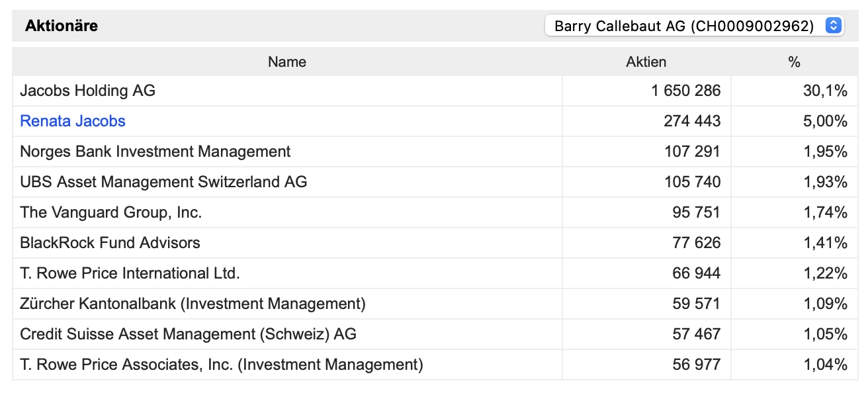The height and width of the screenshot is (393, 868).
Task: Click BlackRock Fund Advisors entry
Action: click(x=110, y=243)
